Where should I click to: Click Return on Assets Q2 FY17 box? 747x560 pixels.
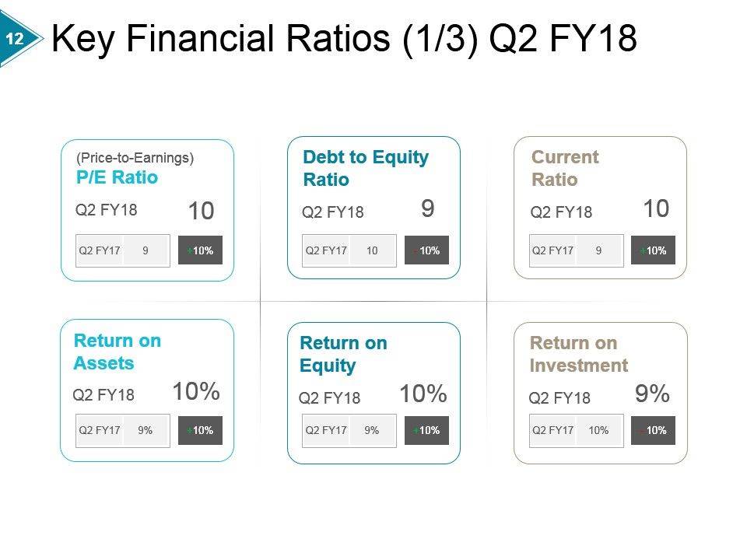point(123,430)
